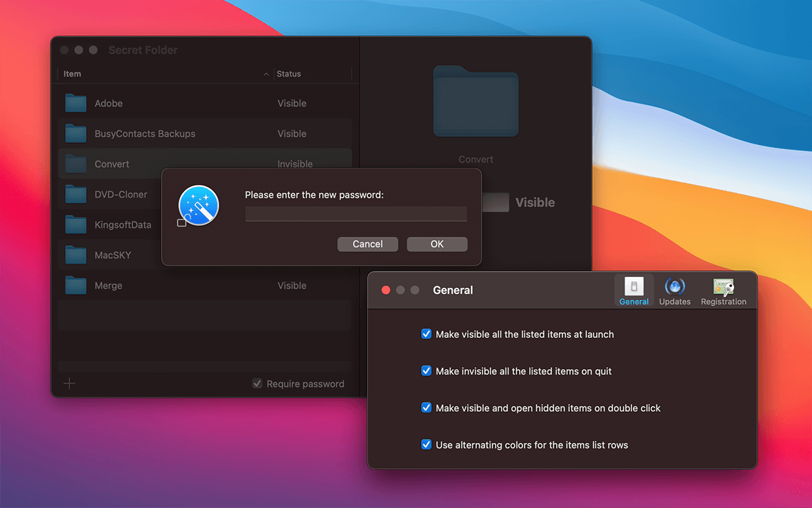Cancel the new password dialog

coord(367,244)
